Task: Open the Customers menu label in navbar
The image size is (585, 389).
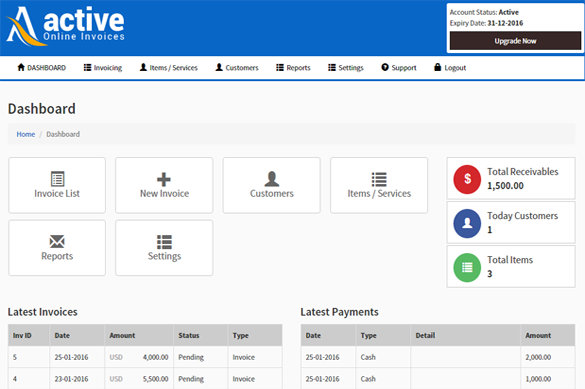Action: [x=242, y=68]
